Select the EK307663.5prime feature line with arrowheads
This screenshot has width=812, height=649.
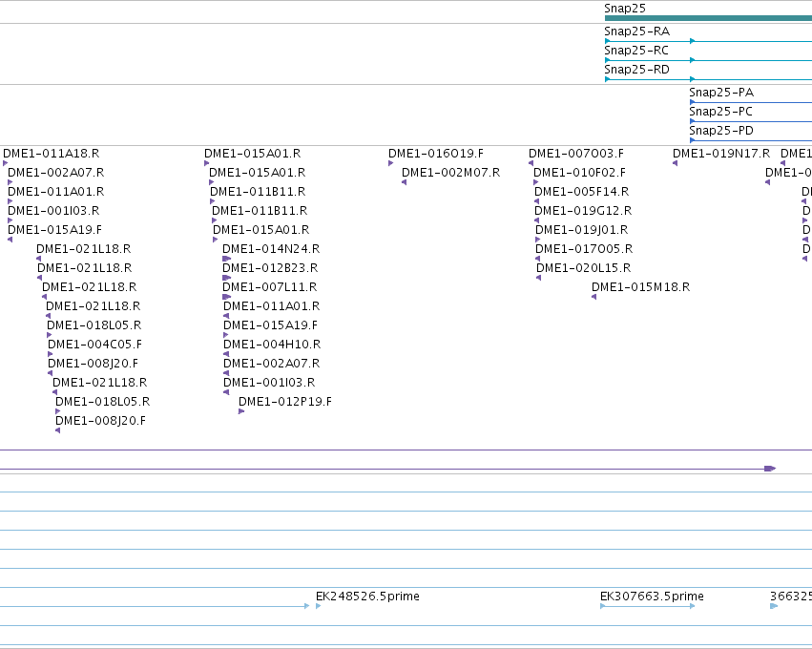click(x=647, y=606)
